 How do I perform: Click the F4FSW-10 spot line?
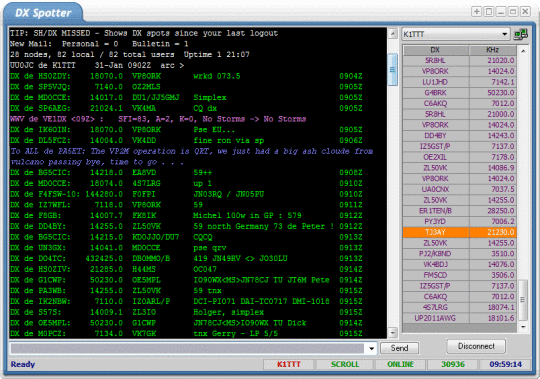coord(186,194)
